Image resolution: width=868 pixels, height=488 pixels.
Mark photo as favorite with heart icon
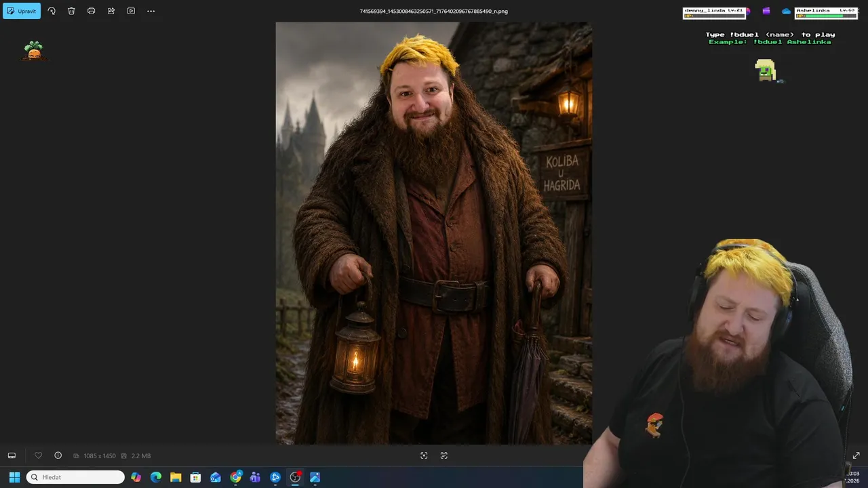[39, 455]
